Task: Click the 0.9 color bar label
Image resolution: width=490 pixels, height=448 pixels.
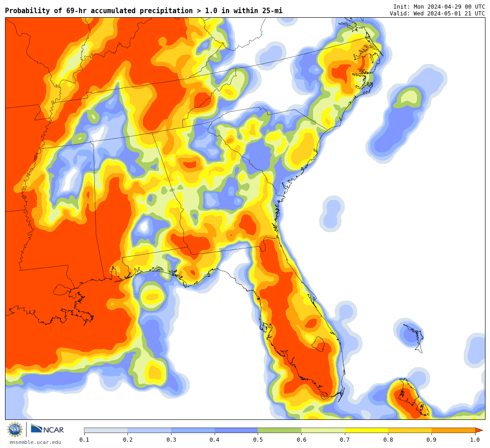Action: pos(432,440)
